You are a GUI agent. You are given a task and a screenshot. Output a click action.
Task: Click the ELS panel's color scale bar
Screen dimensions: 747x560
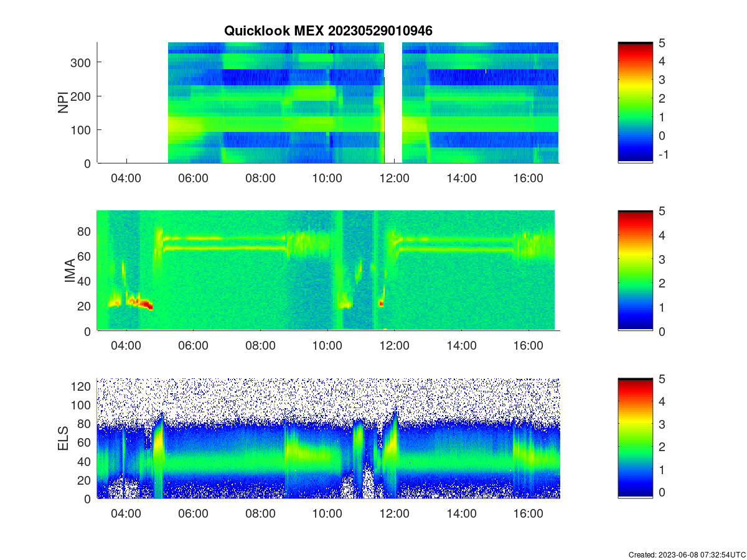[x=636, y=439]
